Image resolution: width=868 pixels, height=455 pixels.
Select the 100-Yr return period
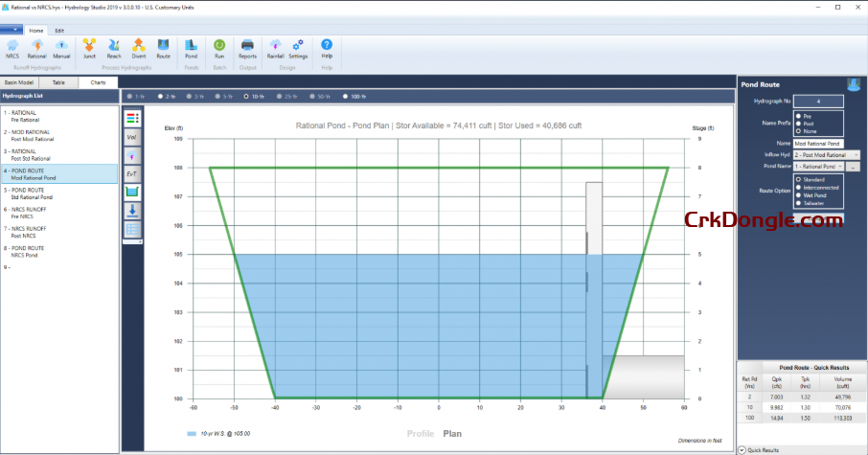click(346, 97)
